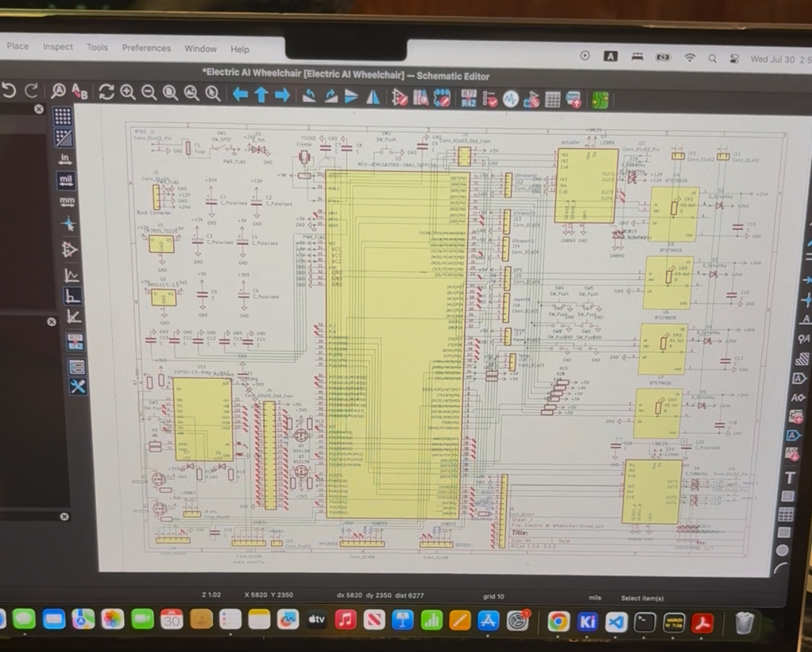Image resolution: width=812 pixels, height=652 pixels.
Task: Open Terminal from the Dock
Action: click(x=645, y=622)
